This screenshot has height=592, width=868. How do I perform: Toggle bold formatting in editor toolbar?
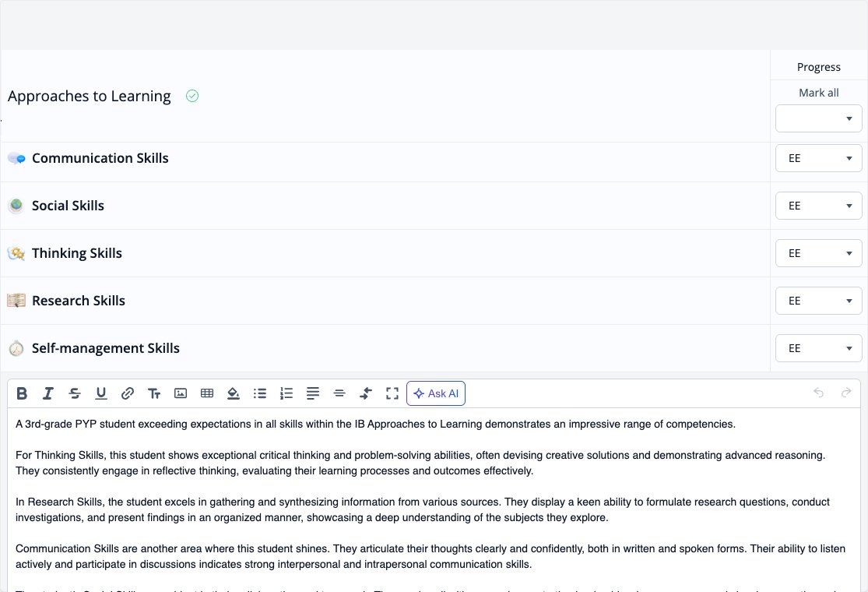point(22,393)
